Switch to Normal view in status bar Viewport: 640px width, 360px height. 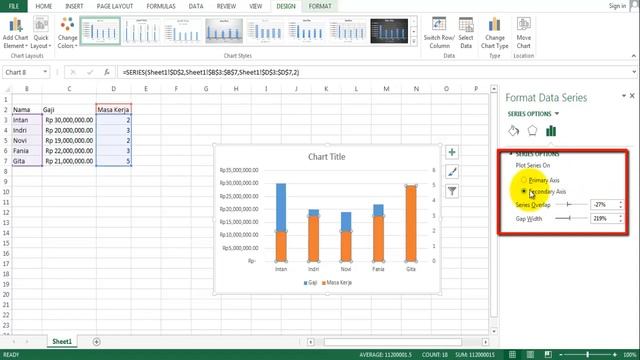tap(512, 354)
